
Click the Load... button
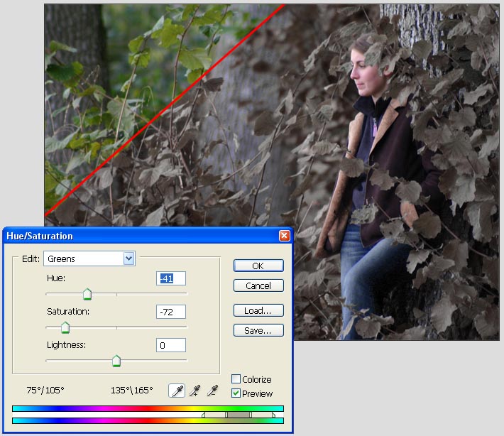coord(258,310)
